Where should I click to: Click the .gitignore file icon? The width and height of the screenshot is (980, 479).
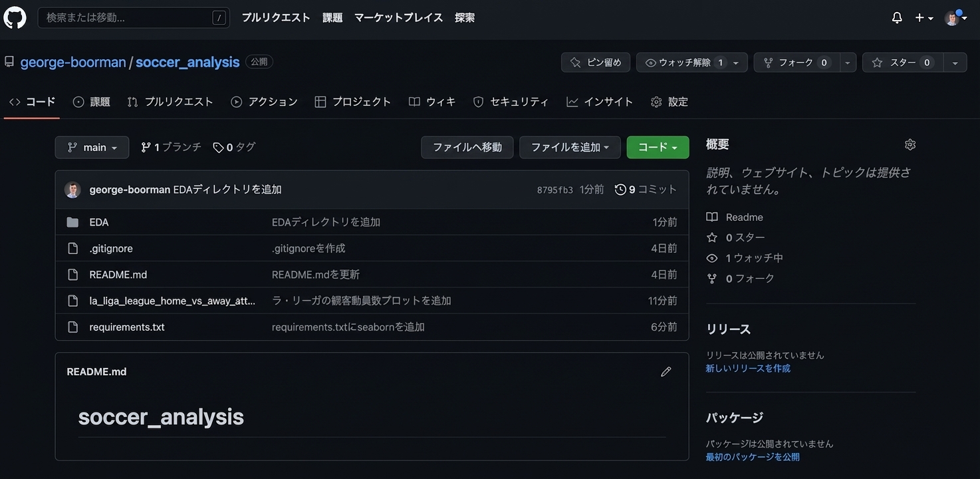click(73, 248)
